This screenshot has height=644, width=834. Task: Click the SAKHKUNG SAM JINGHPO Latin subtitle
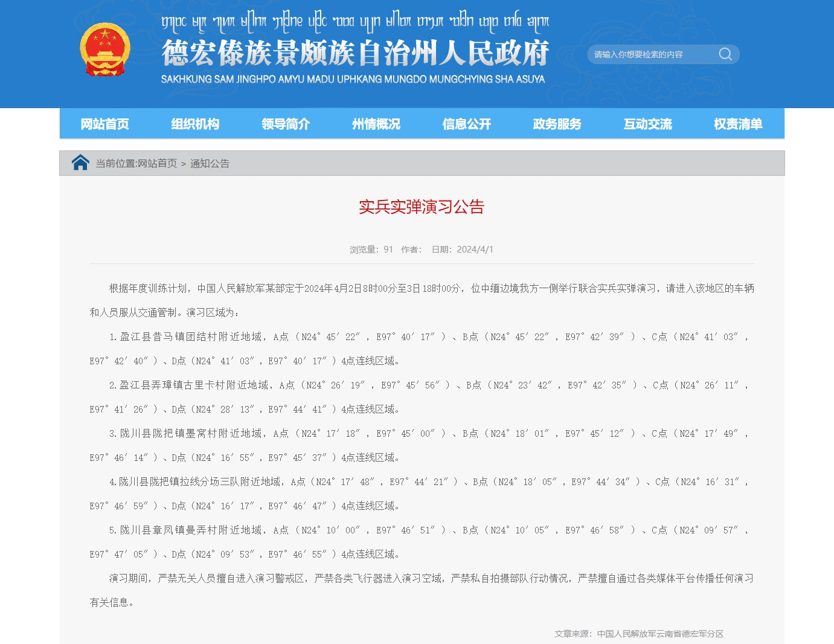point(353,79)
